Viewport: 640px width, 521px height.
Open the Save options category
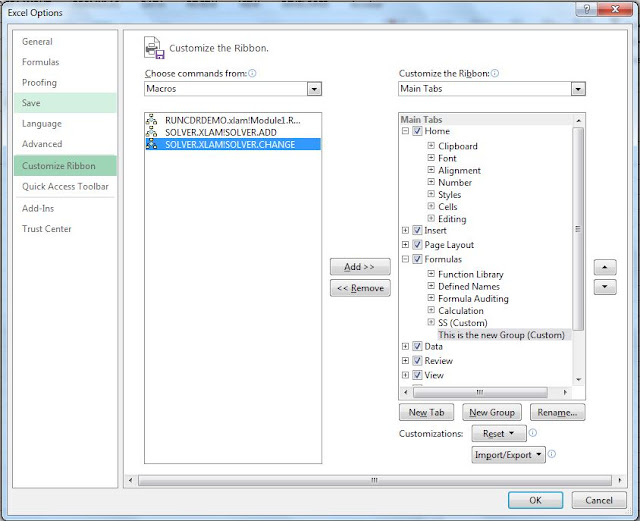65,103
